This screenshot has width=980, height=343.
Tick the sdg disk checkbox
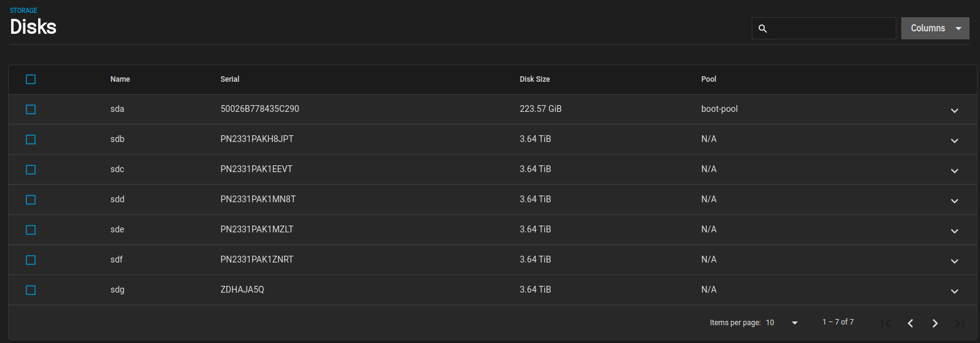tap(31, 290)
